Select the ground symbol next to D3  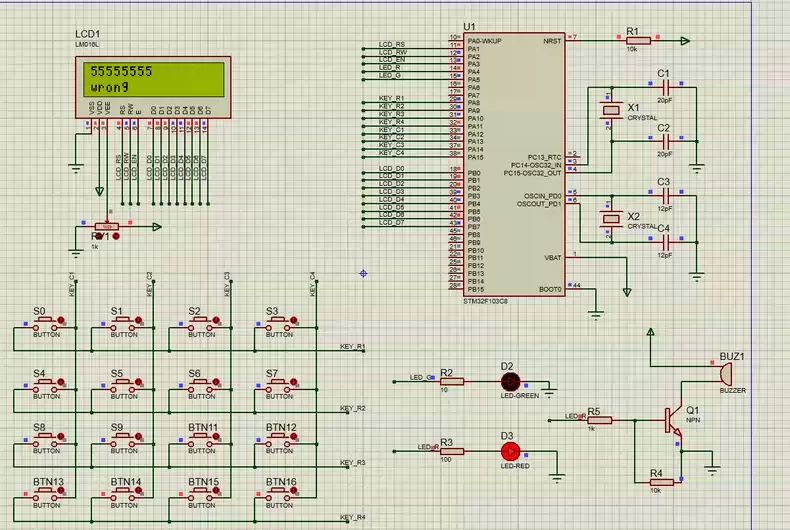coord(557,478)
